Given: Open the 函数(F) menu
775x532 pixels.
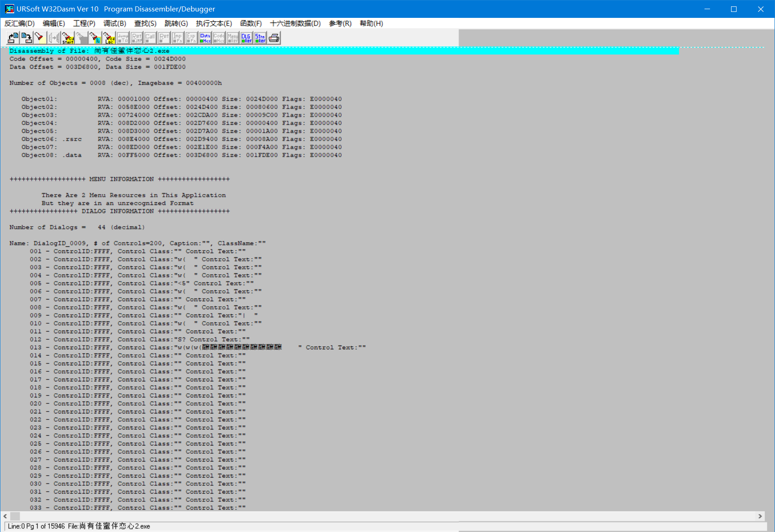Looking at the screenshot, I should point(251,23).
